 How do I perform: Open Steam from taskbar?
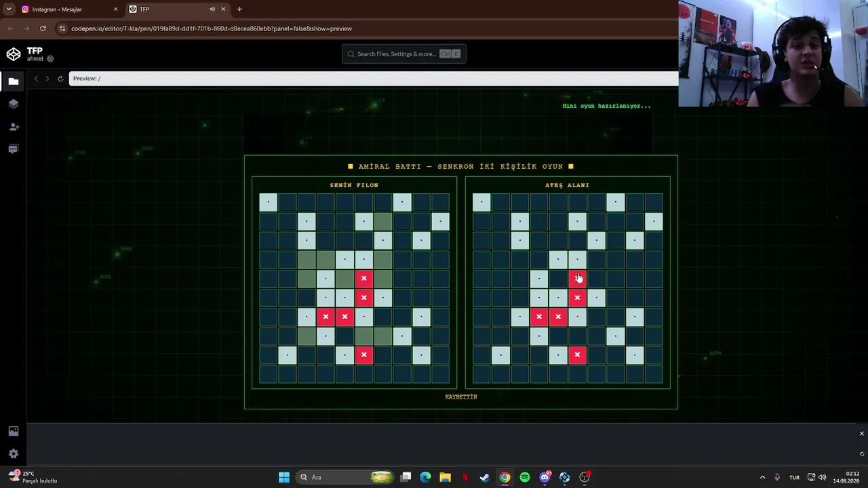(485, 477)
